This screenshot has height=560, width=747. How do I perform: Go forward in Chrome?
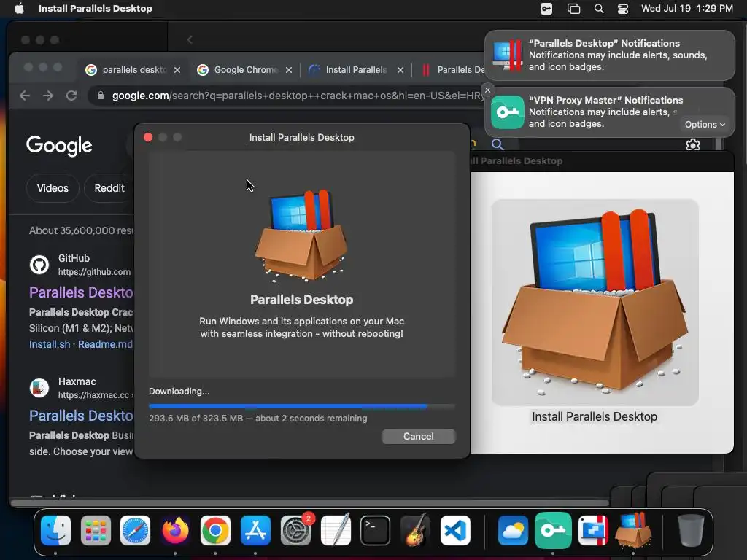click(x=48, y=96)
